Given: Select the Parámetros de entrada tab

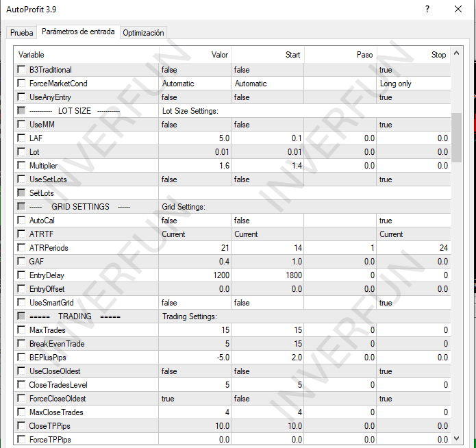Looking at the screenshot, I should [x=78, y=32].
